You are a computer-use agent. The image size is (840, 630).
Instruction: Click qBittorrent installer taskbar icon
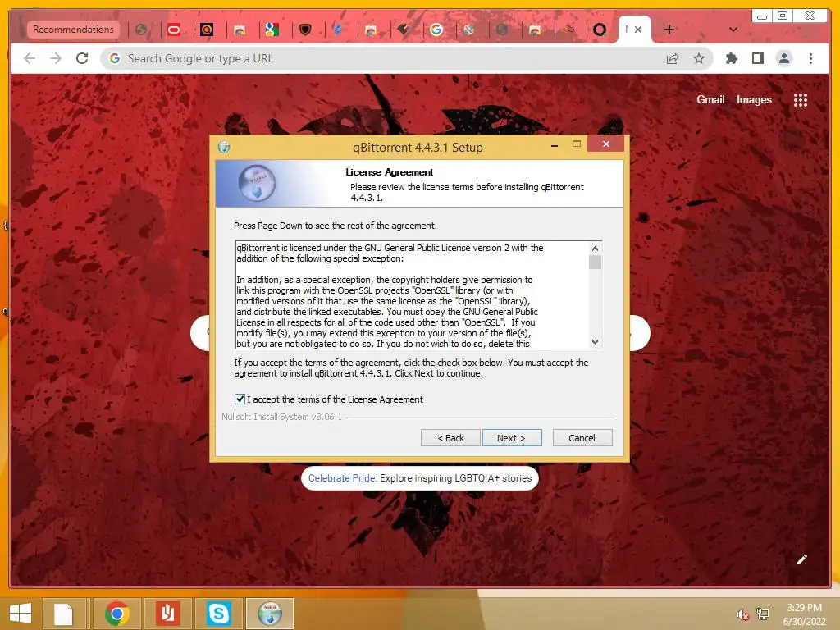pyautogui.click(x=270, y=614)
